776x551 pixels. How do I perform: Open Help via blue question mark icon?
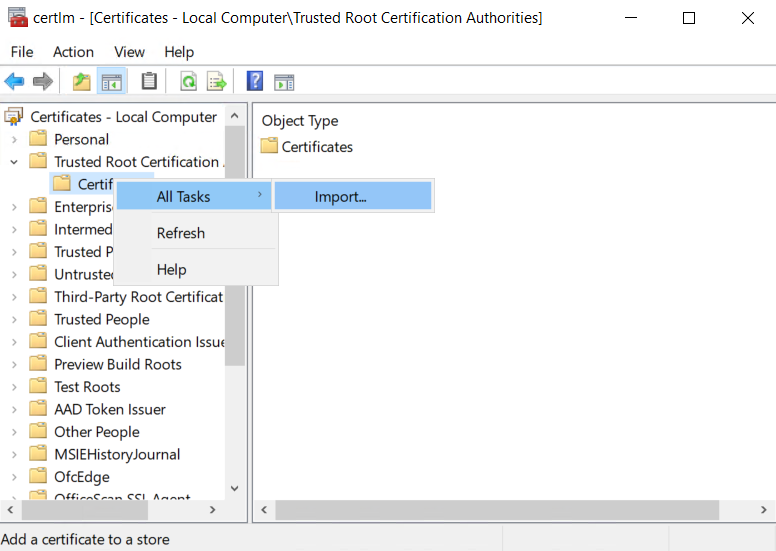[255, 81]
